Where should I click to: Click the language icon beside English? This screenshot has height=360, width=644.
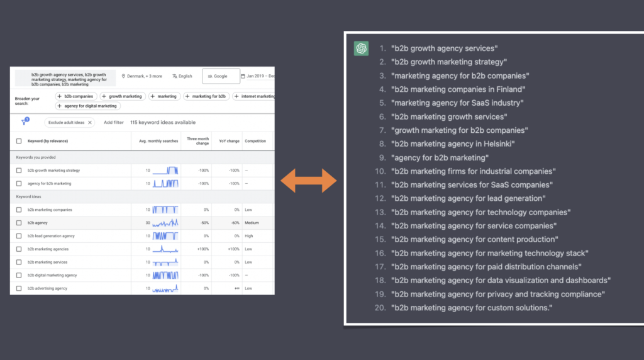coord(175,76)
